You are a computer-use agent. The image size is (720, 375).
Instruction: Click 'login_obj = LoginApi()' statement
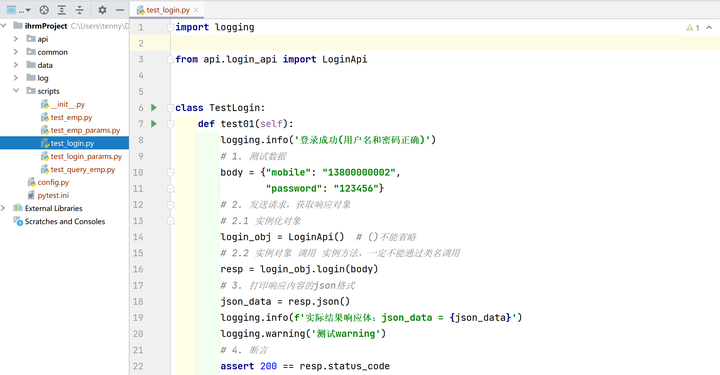pos(282,237)
